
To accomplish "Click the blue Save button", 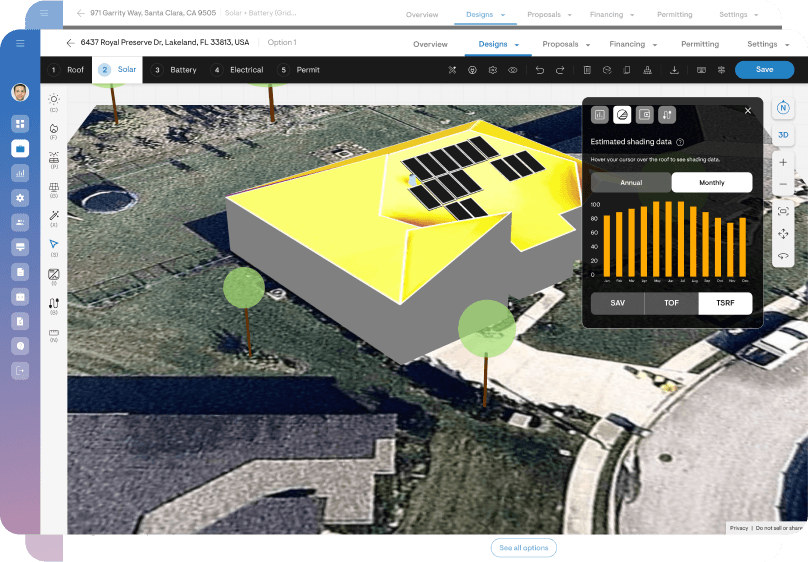I will (x=764, y=70).
